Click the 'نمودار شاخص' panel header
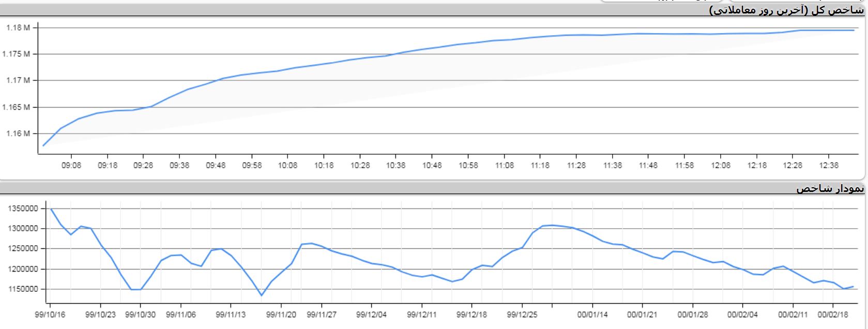This screenshot has height=329, width=868. pyautogui.click(x=829, y=189)
